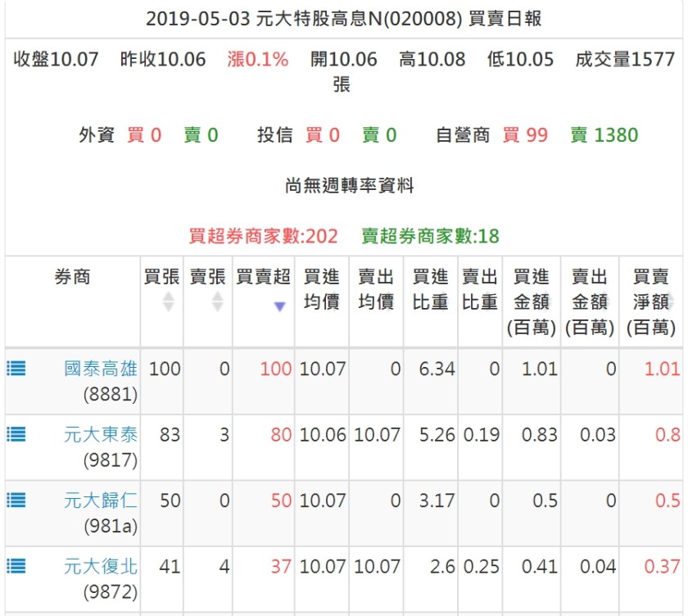Screen dimensions: 688x616
Task: Select the report title 元大特股高息N(020008)
Action: click(359, 19)
